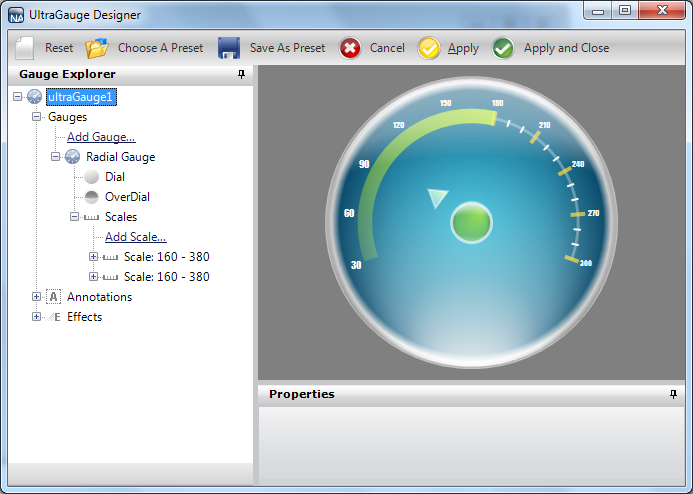Screen dimensions: 693x494
Task: Pin the Gauge Explorer panel
Action: (x=241, y=75)
